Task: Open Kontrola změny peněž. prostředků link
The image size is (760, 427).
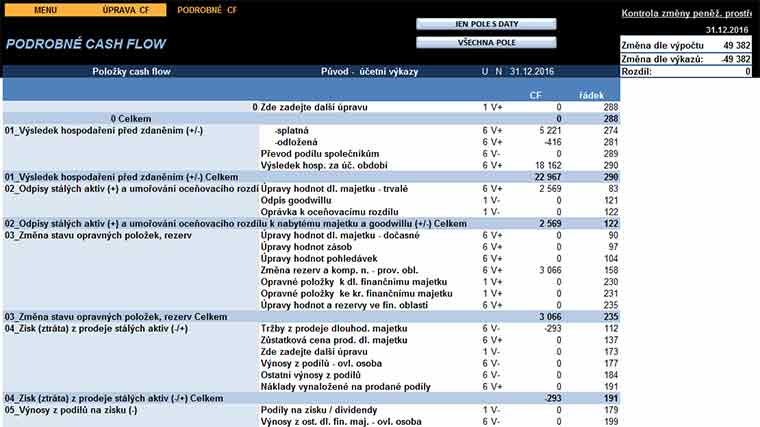Action: [686, 14]
